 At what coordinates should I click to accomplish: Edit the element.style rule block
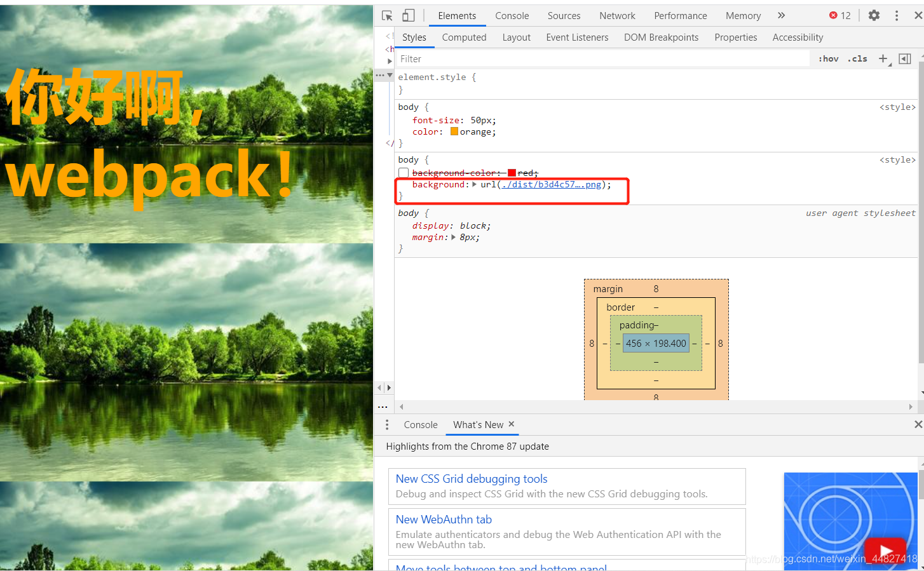[655, 83]
